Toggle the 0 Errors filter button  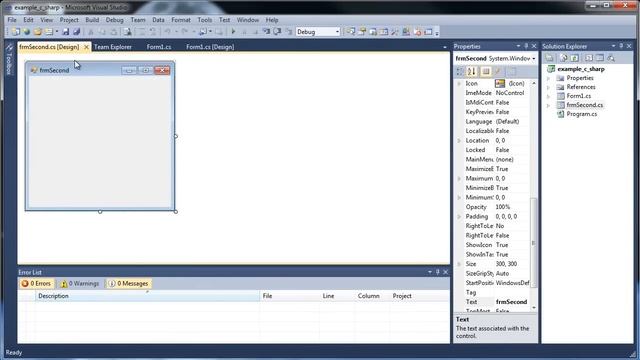[37, 283]
